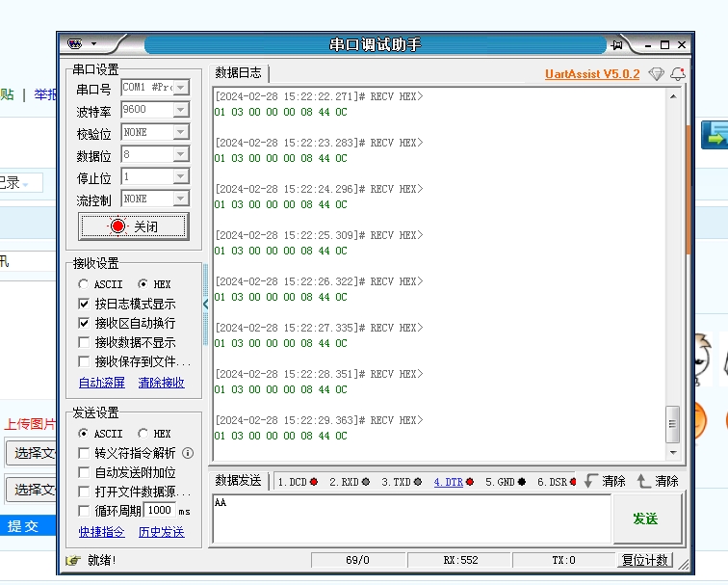Click the status icon beside 就绪!
728x585 pixels.
click(72, 560)
